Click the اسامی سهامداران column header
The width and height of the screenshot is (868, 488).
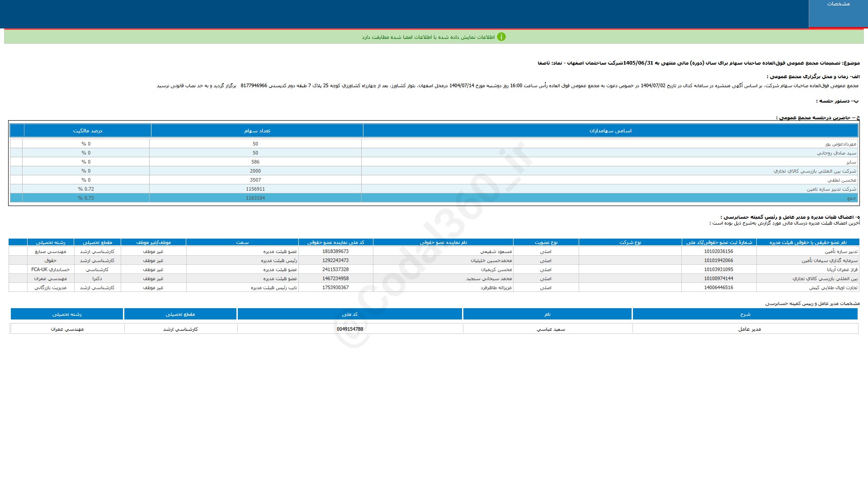tap(610, 131)
